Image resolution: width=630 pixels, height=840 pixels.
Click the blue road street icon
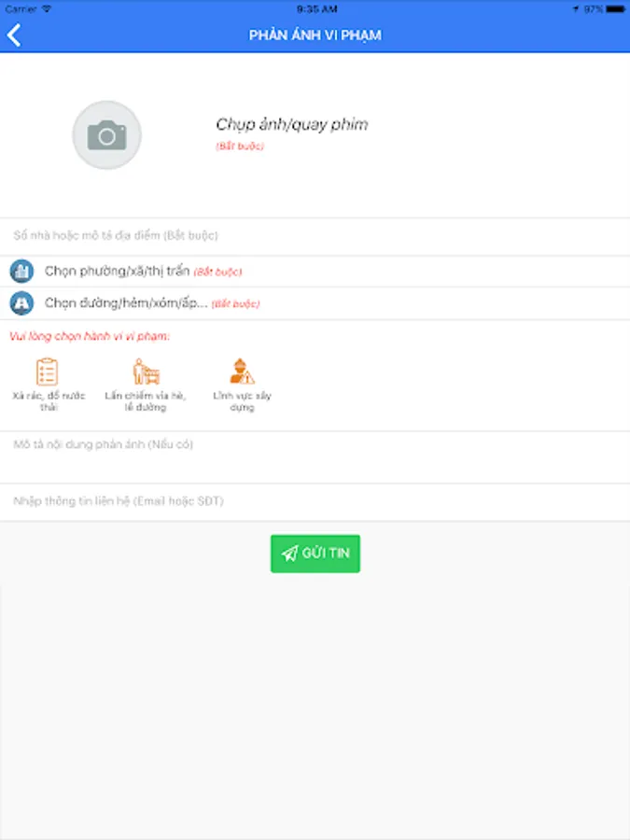point(22,303)
